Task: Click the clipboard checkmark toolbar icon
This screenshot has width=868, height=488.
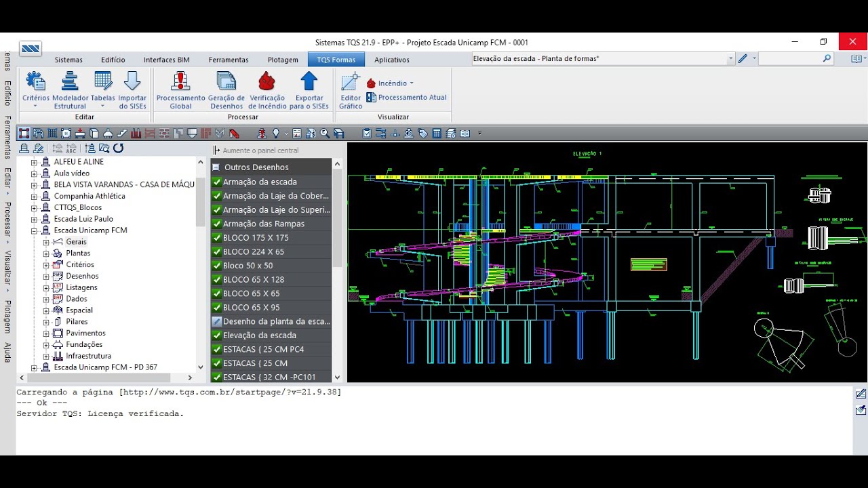Action: pyautogui.click(x=367, y=133)
